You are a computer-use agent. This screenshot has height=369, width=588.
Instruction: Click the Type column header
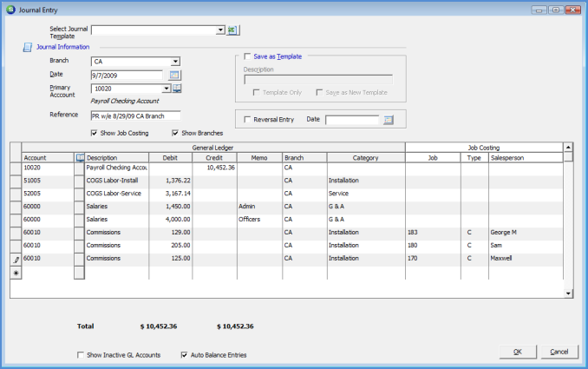[x=474, y=158]
